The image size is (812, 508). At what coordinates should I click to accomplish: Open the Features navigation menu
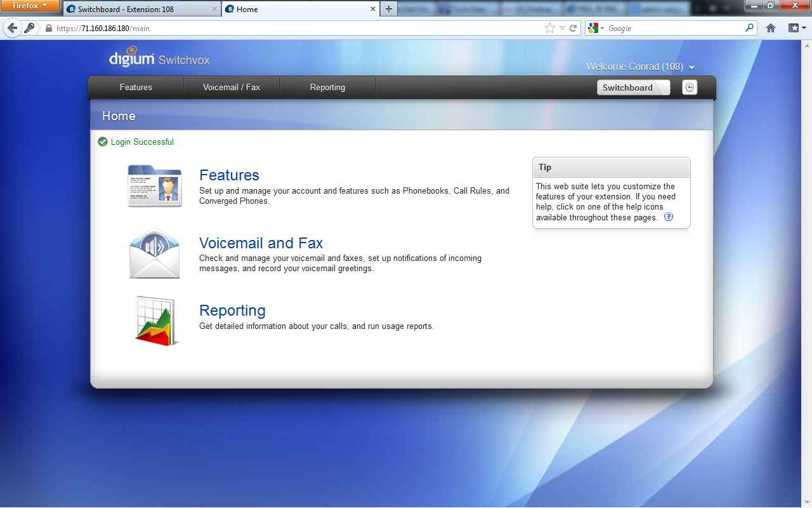click(x=136, y=88)
